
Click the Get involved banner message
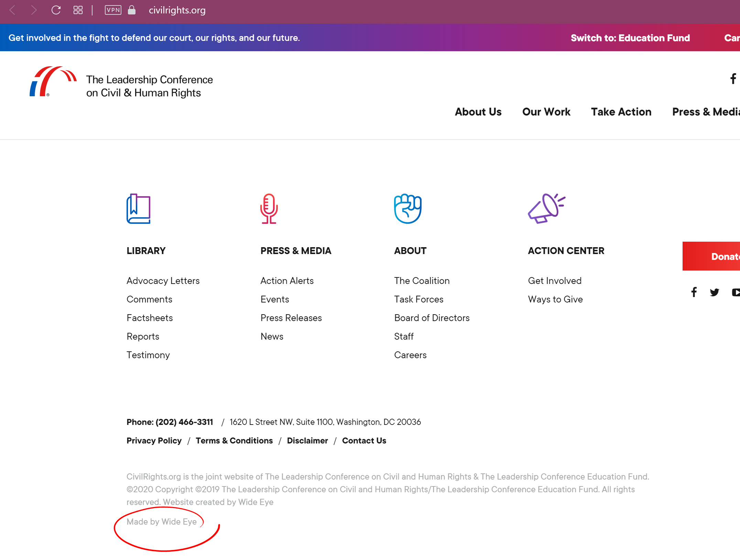pyautogui.click(x=154, y=38)
